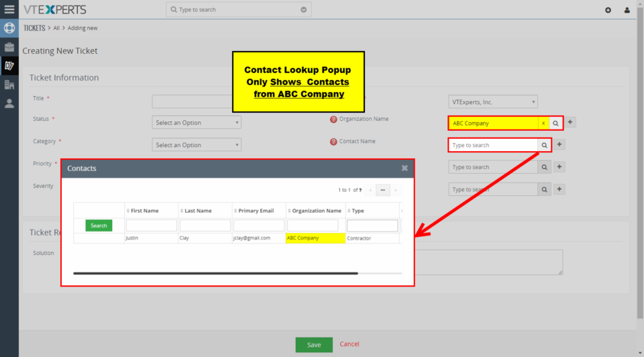
Task: Go to previous page in Contacts
Action: (x=370, y=190)
